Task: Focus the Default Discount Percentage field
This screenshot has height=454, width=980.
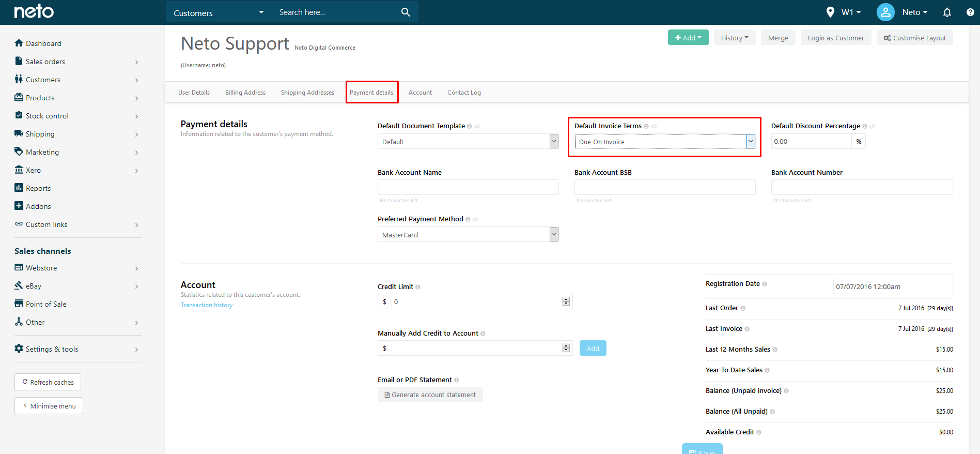Action: [811, 141]
